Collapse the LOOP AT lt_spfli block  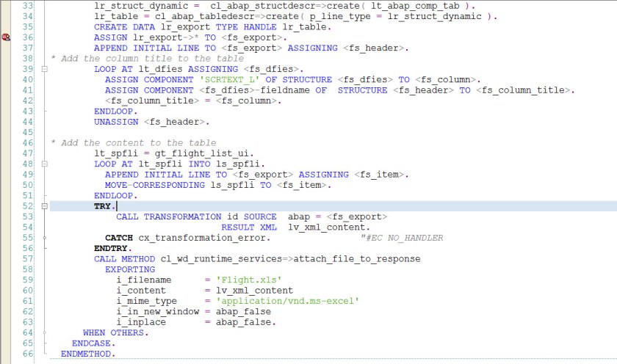pos(45,164)
